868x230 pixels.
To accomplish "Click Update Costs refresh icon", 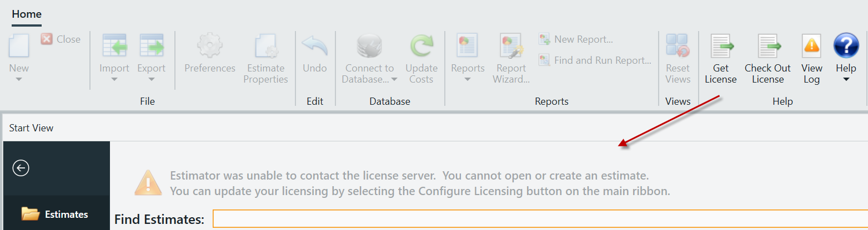I will [421, 45].
